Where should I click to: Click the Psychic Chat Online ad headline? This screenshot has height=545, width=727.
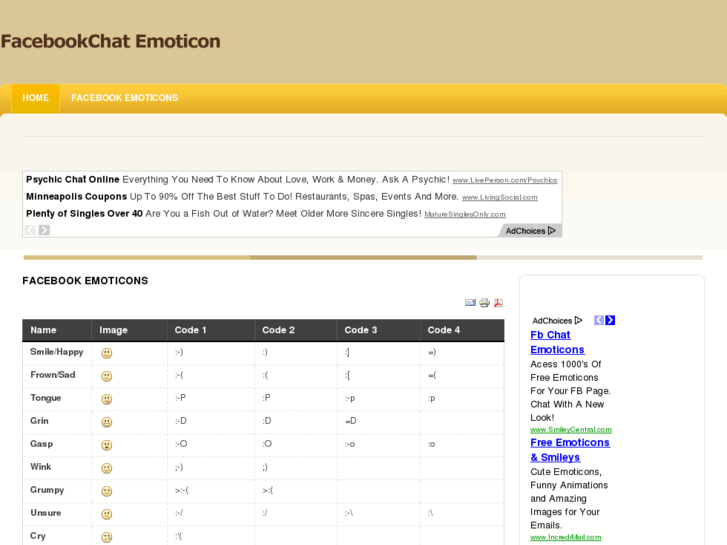click(x=73, y=180)
